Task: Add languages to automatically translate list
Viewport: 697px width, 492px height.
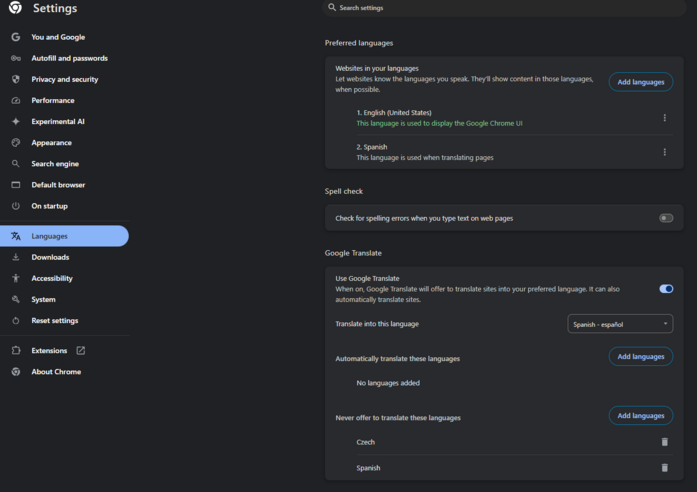Action: point(641,356)
